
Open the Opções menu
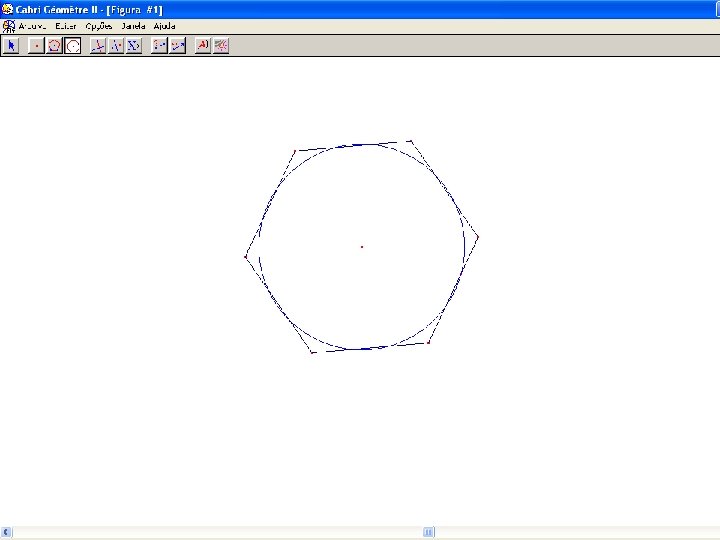pos(99,26)
